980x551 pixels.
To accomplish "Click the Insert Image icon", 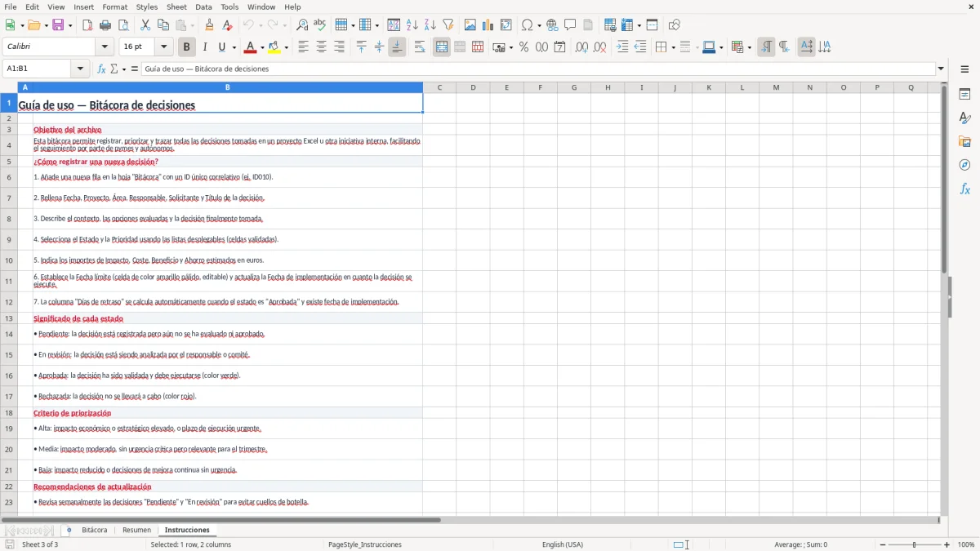I will 470,25.
